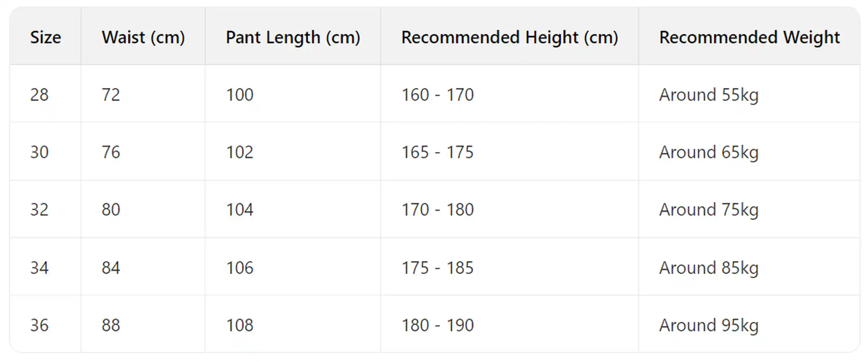The image size is (868, 362).
Task: Select the size 32 cell
Action: coord(39,210)
